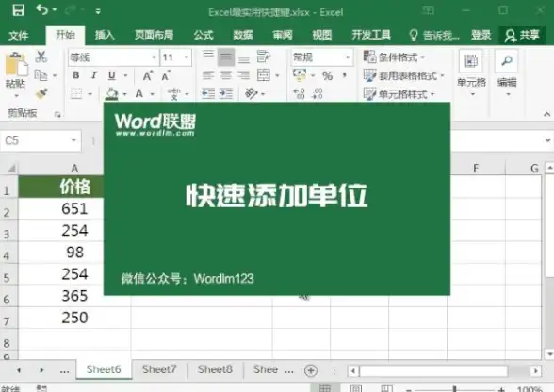
Task: Toggle Align Right horizontal alignment
Action: [243, 75]
